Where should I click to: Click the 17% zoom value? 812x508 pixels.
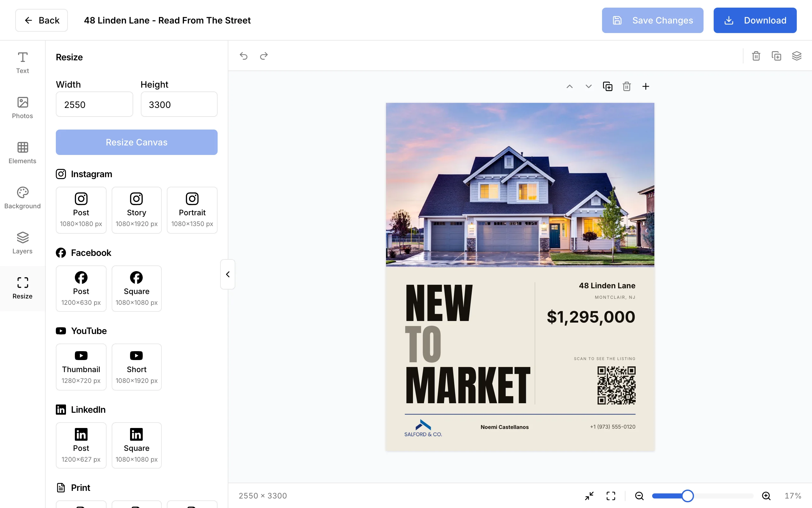(x=793, y=496)
